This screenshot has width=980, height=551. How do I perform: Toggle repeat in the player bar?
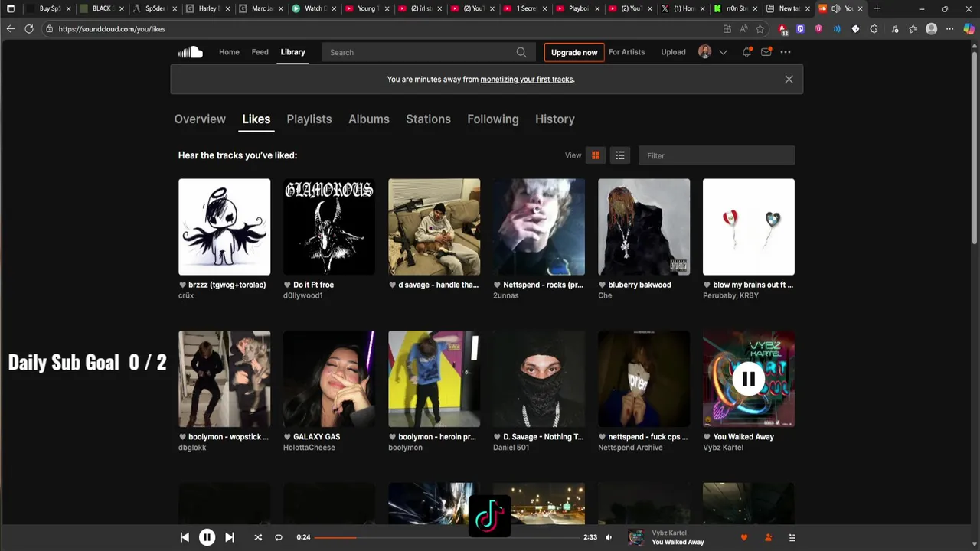point(279,537)
